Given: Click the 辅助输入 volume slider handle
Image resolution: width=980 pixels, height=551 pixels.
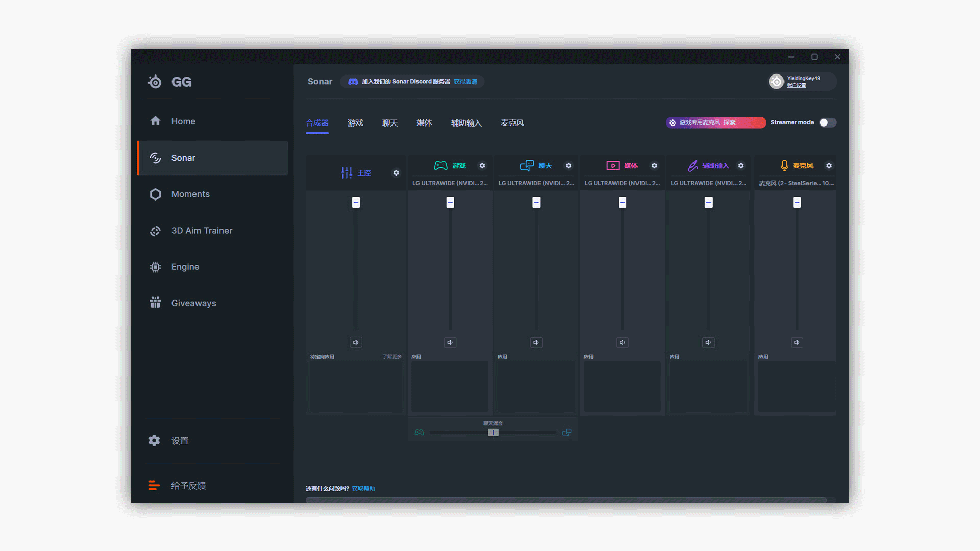Looking at the screenshot, I should tap(708, 203).
